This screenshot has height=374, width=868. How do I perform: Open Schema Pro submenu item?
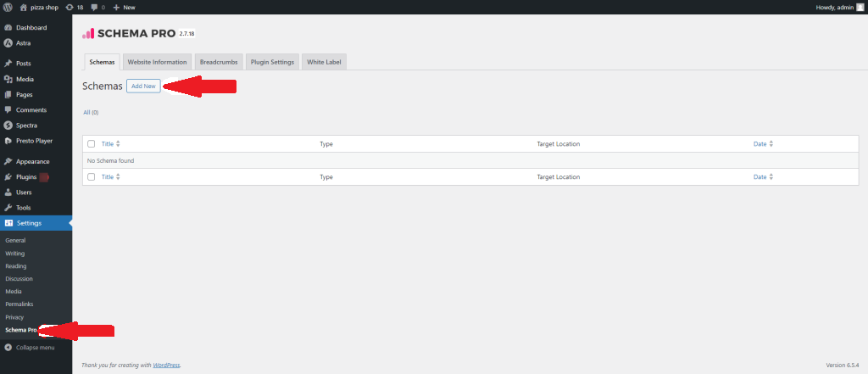click(21, 330)
